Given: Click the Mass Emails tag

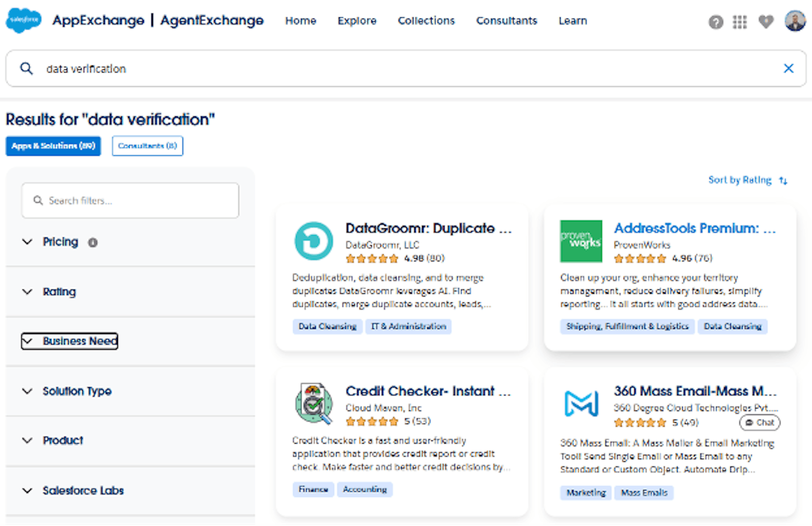Looking at the screenshot, I should (x=644, y=493).
